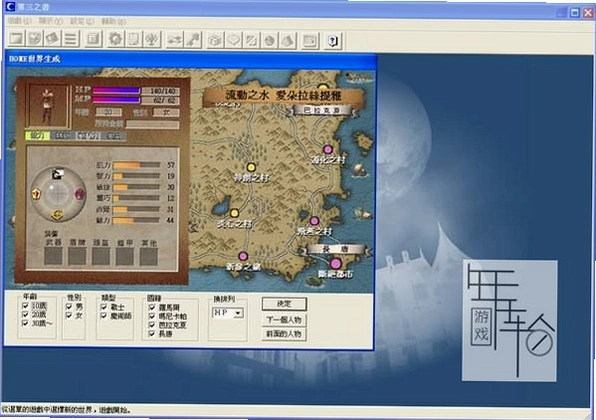
Task: Open the 設定 menu in menu bar
Action: (81, 21)
